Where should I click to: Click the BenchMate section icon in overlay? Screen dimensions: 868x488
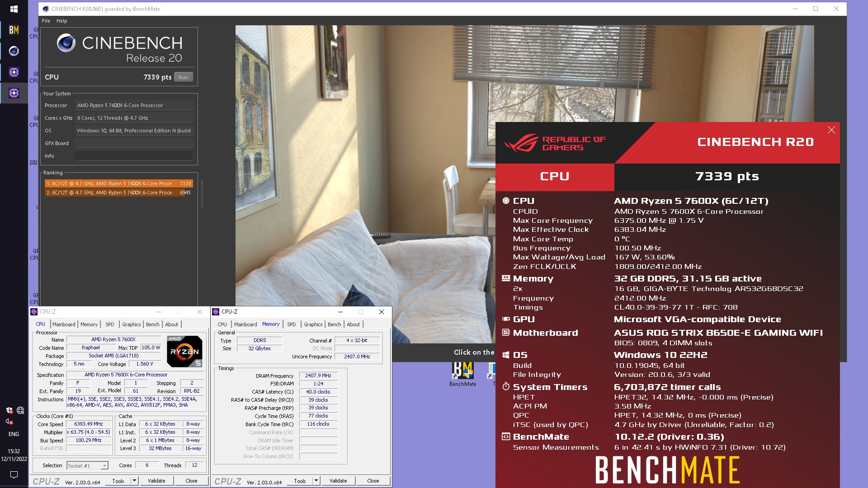pos(506,437)
